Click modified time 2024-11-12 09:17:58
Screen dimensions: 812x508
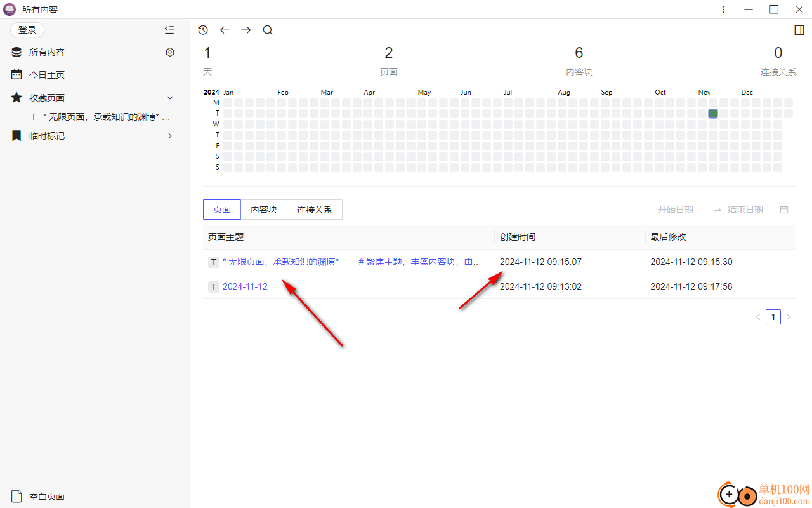tap(691, 286)
